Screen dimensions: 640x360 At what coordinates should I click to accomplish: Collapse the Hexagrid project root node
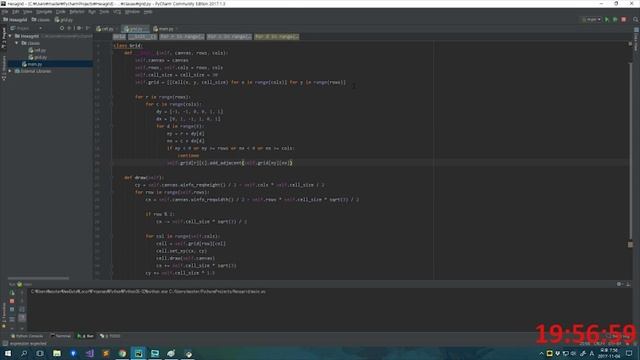[10, 36]
